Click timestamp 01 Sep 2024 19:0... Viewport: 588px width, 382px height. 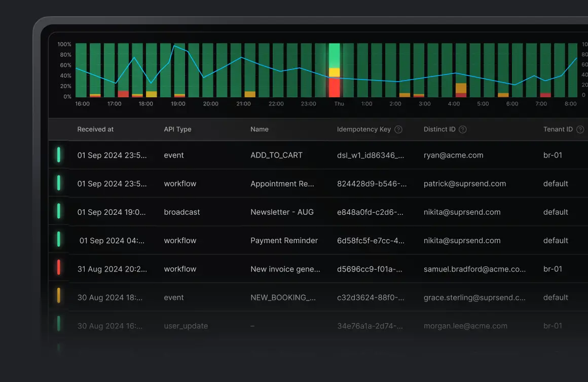[x=112, y=212]
